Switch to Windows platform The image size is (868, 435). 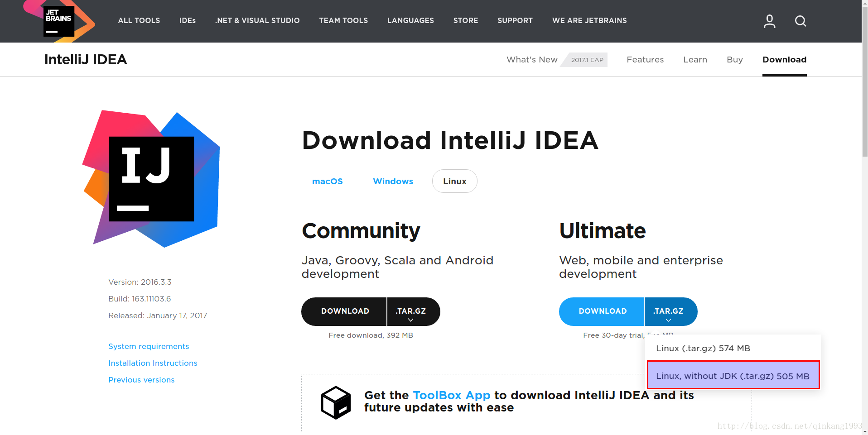393,181
